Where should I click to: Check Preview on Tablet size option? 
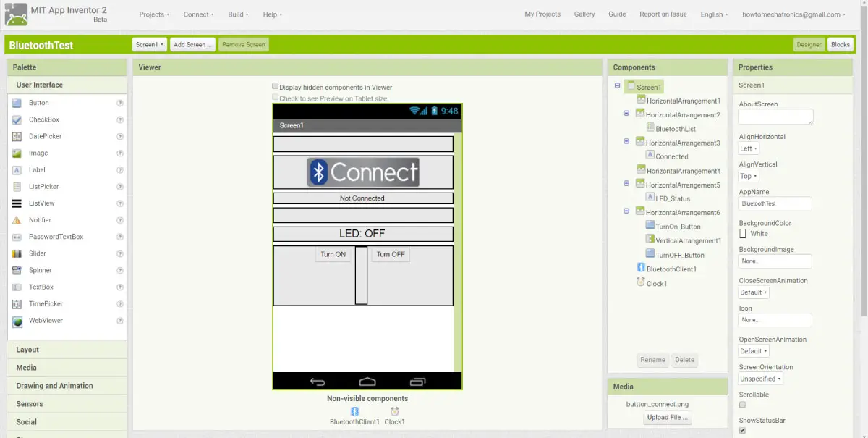pyautogui.click(x=275, y=96)
